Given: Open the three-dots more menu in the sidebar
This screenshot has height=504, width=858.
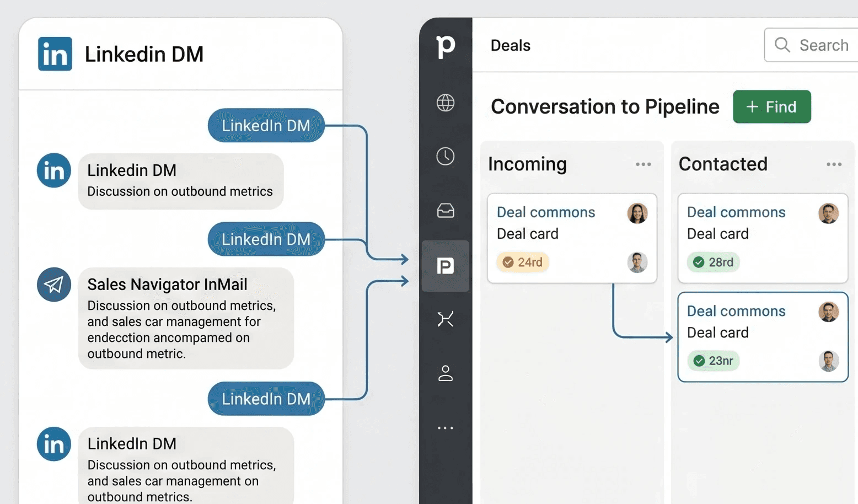Looking at the screenshot, I should [x=446, y=428].
